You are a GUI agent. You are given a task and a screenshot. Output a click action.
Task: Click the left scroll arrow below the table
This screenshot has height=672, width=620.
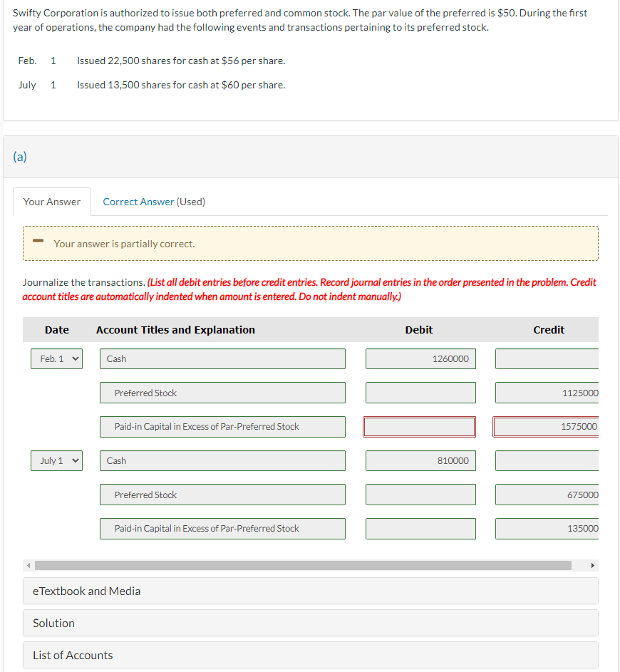(28, 564)
